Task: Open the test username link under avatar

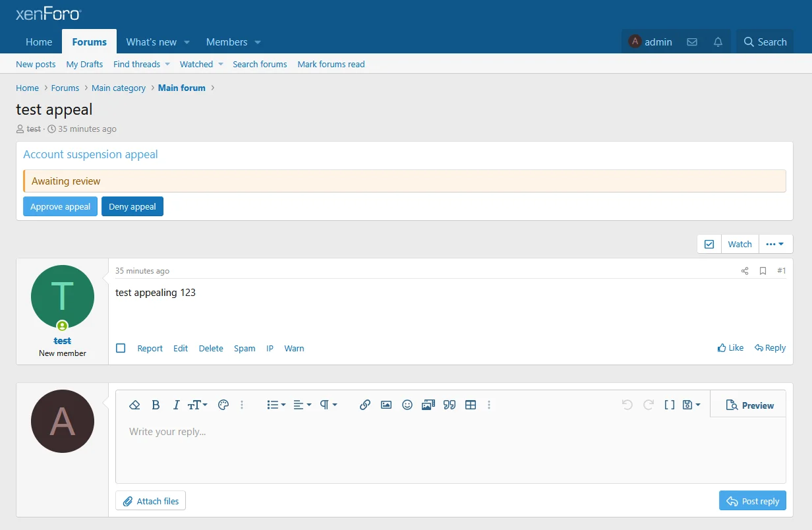Action: [x=63, y=341]
